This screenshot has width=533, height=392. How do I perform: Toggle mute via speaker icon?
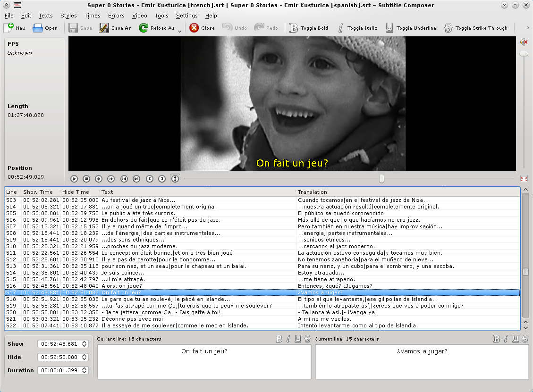tap(524, 42)
